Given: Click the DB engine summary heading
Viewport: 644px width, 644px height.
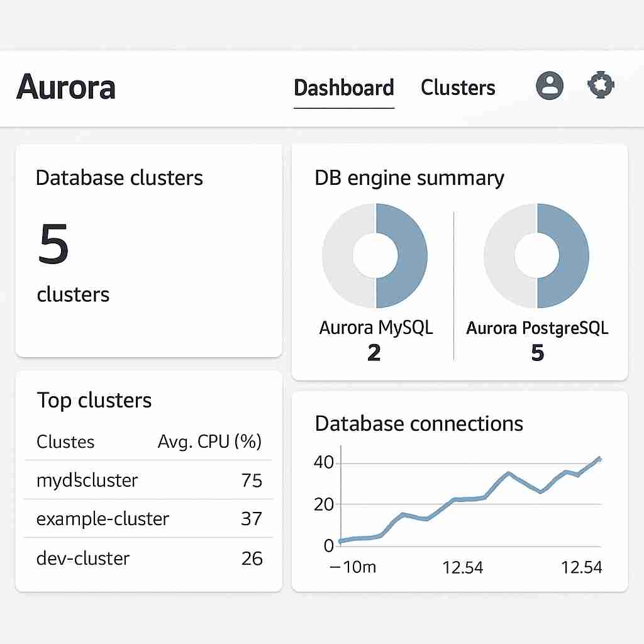Looking at the screenshot, I should (409, 178).
